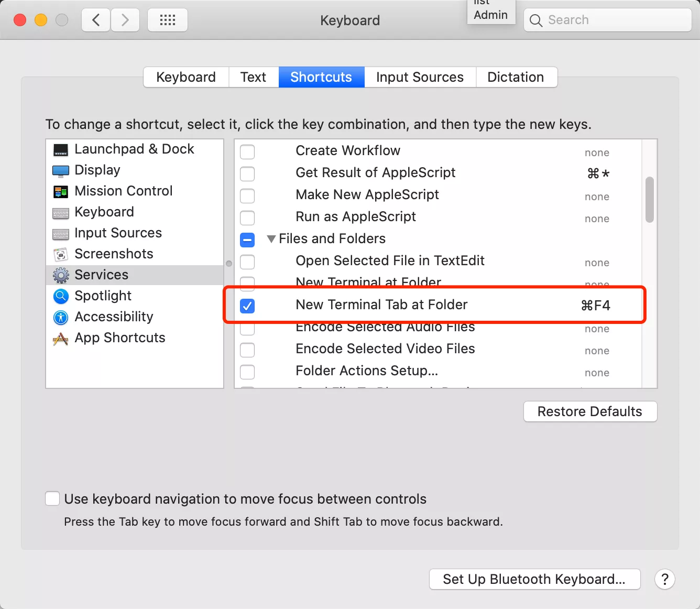
Task: Click the Restore Defaults button
Action: click(590, 411)
